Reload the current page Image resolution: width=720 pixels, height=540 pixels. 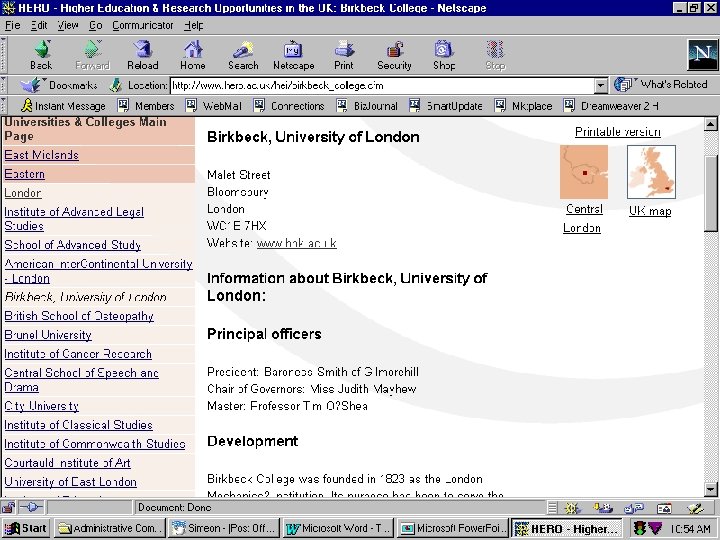point(143,55)
